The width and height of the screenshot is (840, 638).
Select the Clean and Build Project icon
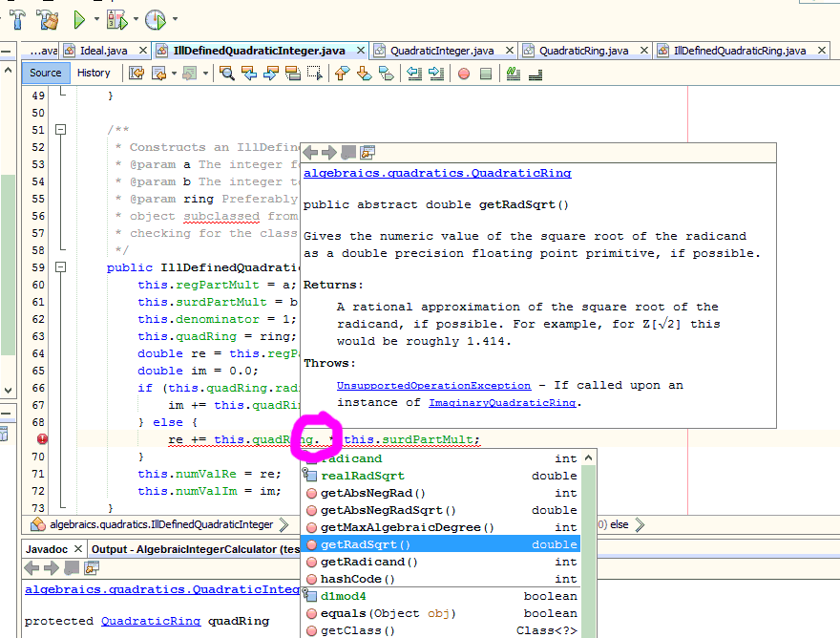point(44,19)
